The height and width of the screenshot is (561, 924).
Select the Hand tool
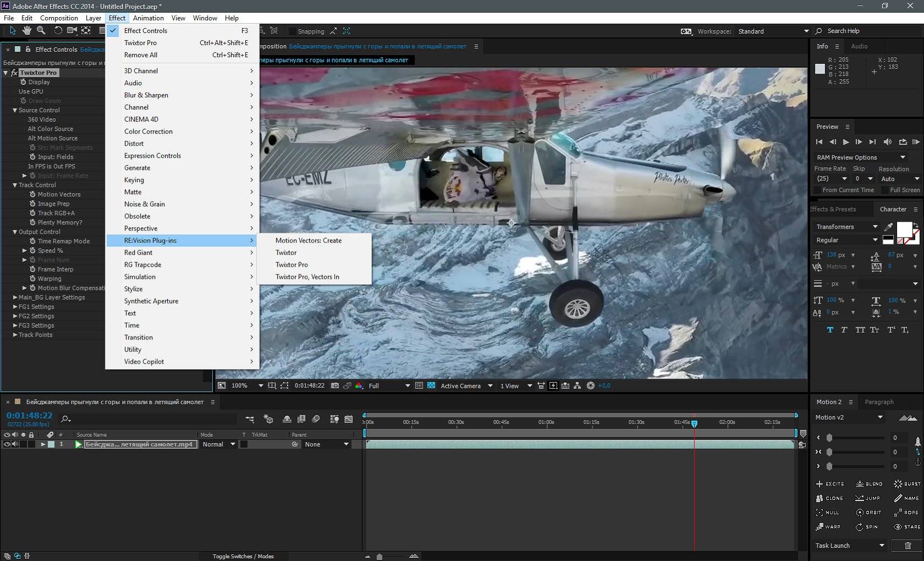pyautogui.click(x=26, y=31)
